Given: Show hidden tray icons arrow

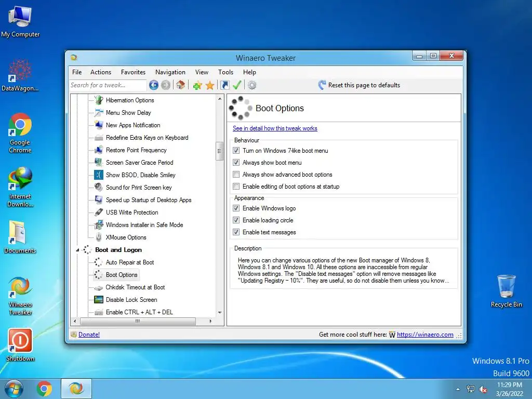Looking at the screenshot, I should (458, 389).
